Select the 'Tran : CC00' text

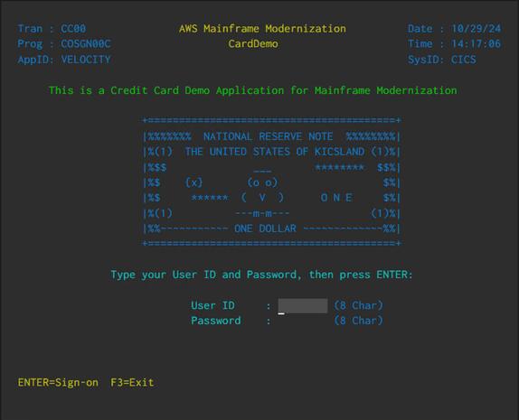(x=52, y=29)
